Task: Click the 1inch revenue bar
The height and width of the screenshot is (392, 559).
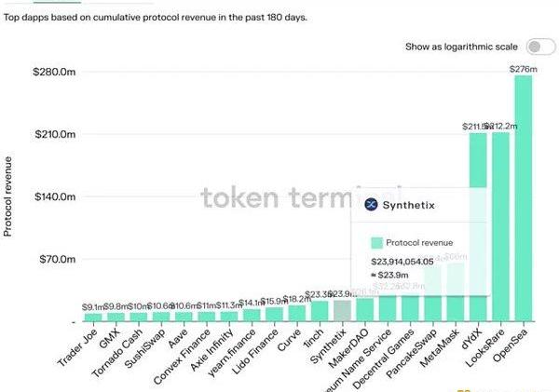Action: coord(320,311)
